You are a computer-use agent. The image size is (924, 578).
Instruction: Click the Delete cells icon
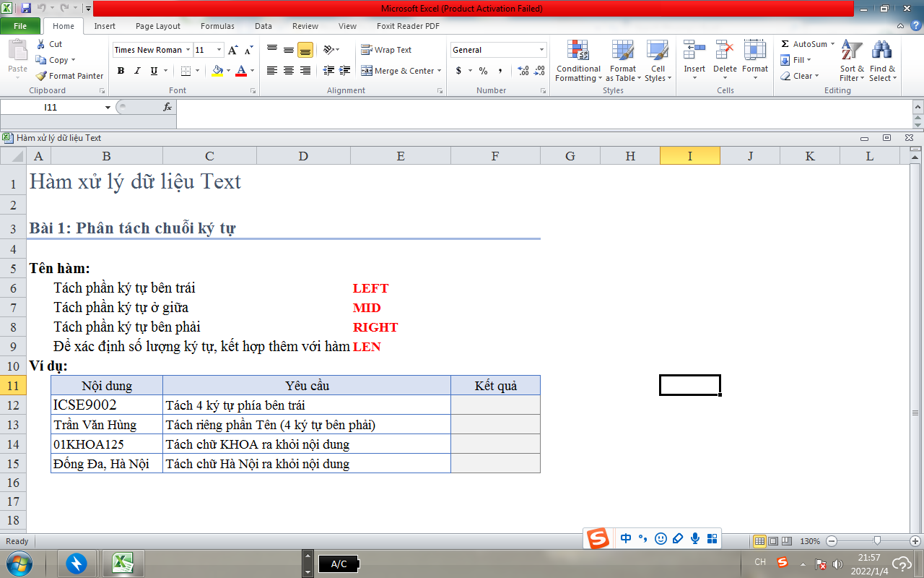point(725,50)
